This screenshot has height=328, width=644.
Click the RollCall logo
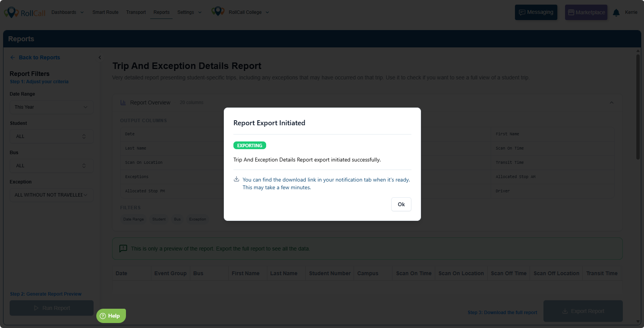point(25,13)
